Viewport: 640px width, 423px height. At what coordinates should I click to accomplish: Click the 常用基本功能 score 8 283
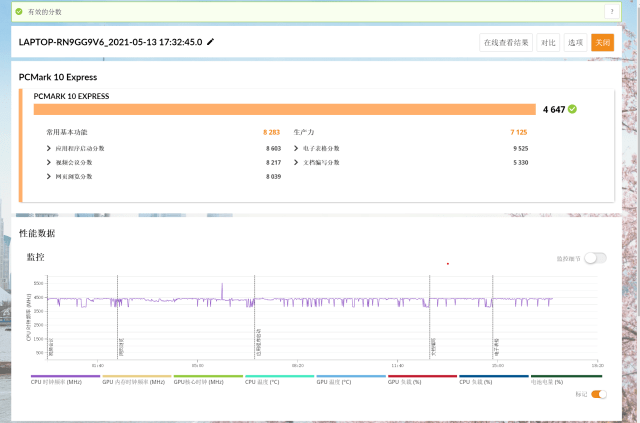click(x=271, y=132)
